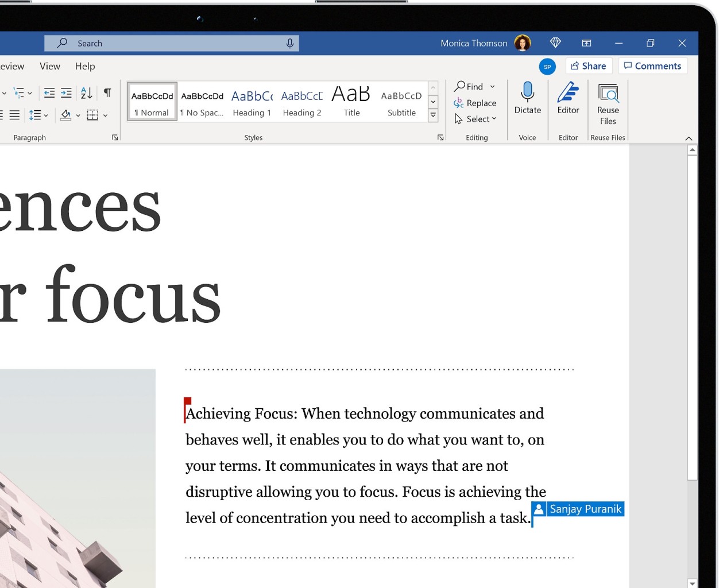The image size is (719, 588).
Task: Apply the Heading 1 style
Action: coord(252,100)
